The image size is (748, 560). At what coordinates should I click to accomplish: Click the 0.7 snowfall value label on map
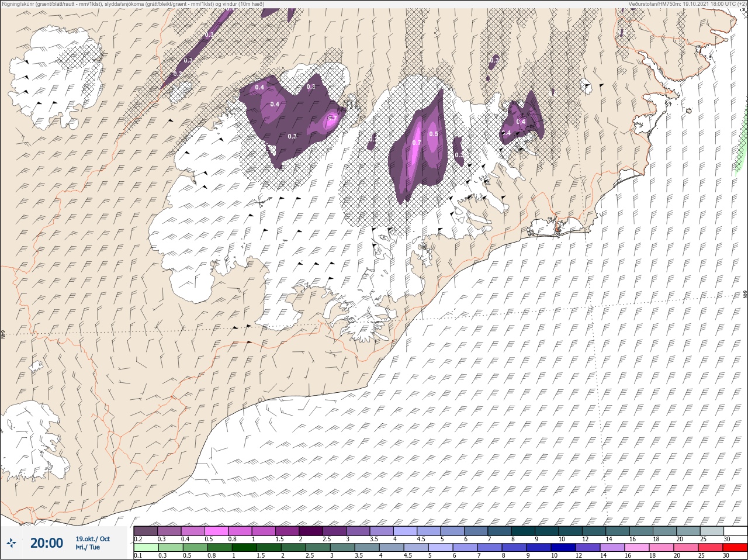click(x=417, y=143)
